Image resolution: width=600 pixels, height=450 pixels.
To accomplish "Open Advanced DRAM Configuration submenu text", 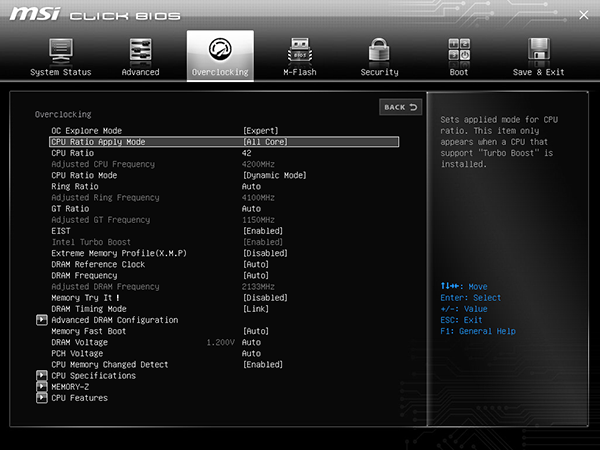I will (115, 320).
